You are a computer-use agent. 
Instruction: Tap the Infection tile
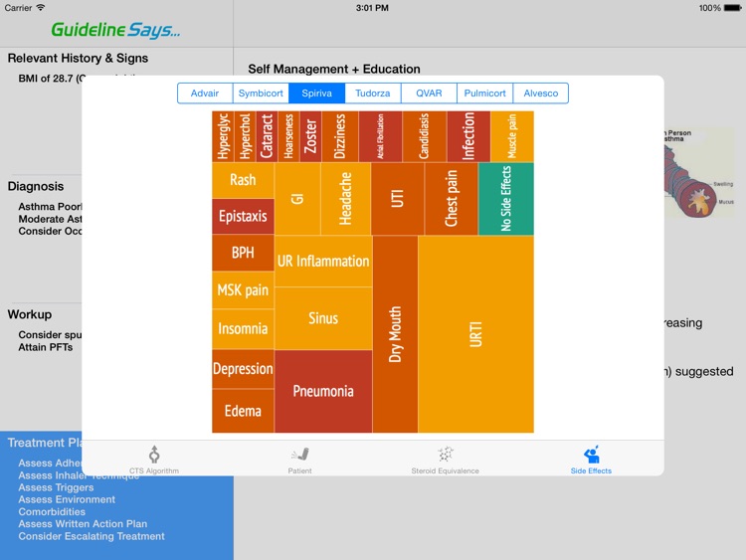468,136
